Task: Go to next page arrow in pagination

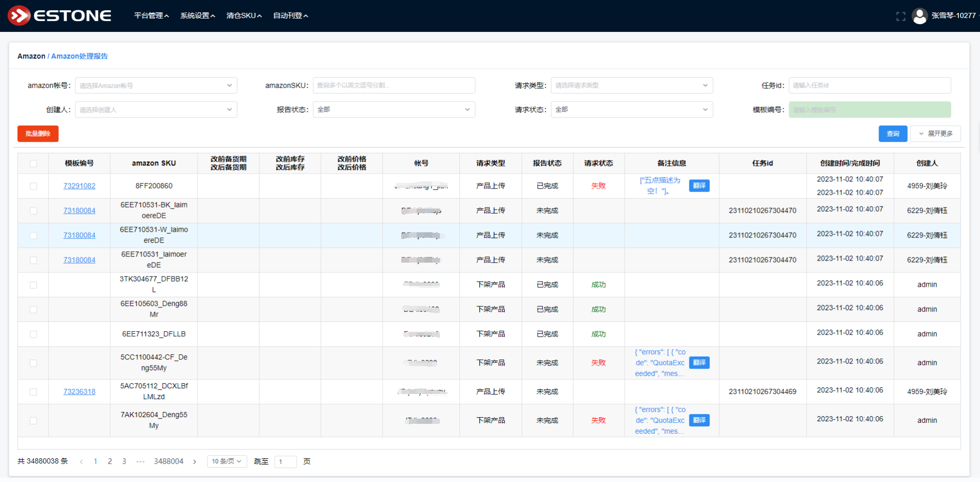Action: click(194, 461)
